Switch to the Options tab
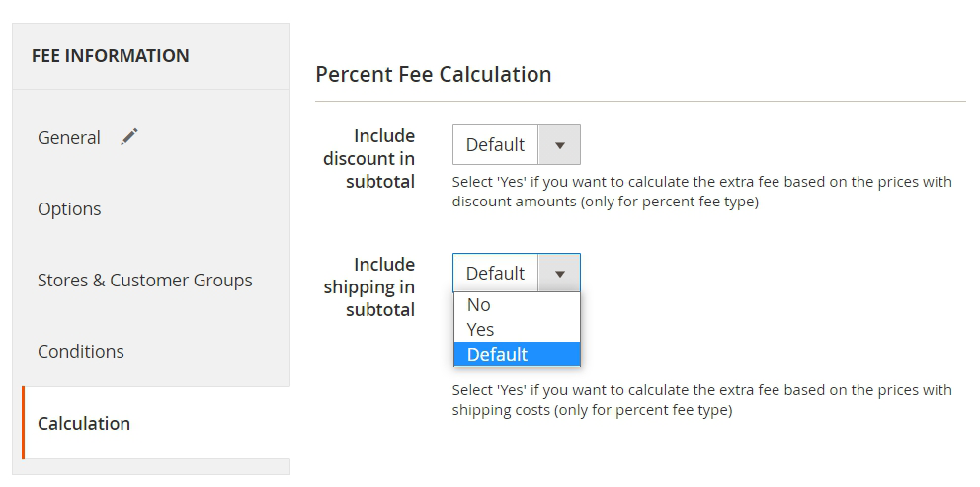The width and height of the screenshot is (980, 487). click(x=69, y=209)
